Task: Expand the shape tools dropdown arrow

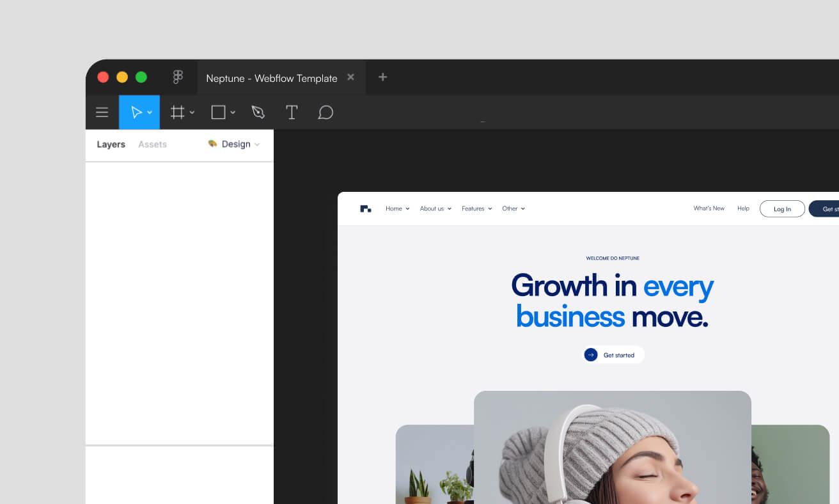Action: coord(233,113)
